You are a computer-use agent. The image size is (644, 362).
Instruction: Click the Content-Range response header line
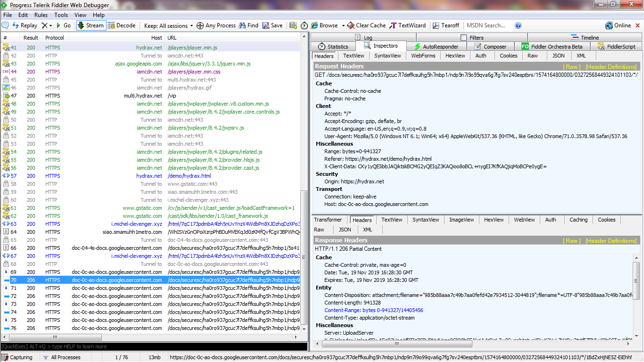click(374, 310)
